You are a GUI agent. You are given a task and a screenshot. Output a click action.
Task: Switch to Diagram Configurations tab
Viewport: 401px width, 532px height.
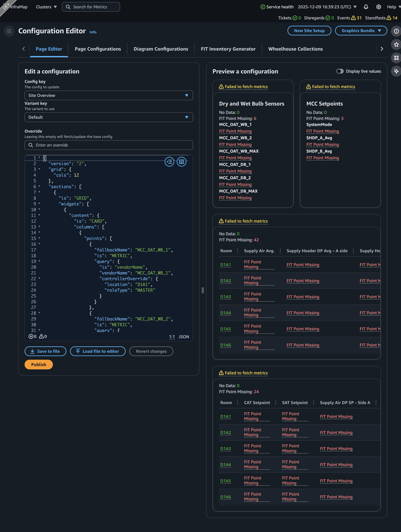[161, 49]
